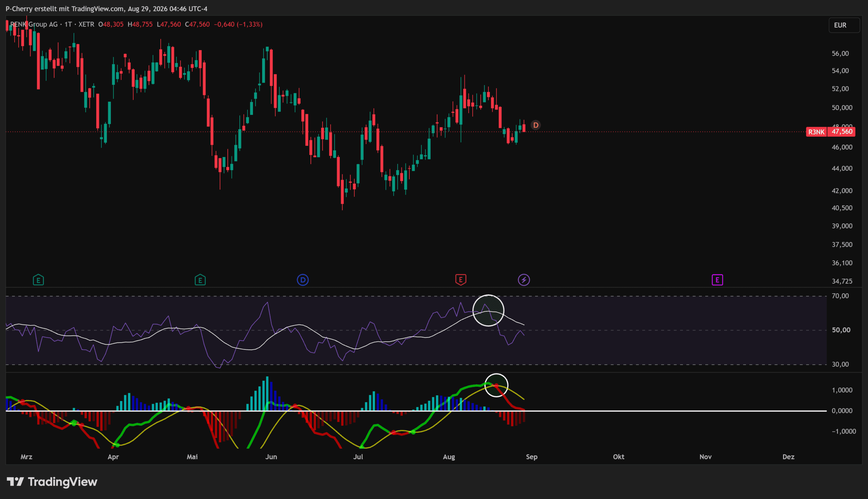This screenshot has width=868, height=499.
Task: Open the red earnings marker in August
Action: (x=460, y=280)
